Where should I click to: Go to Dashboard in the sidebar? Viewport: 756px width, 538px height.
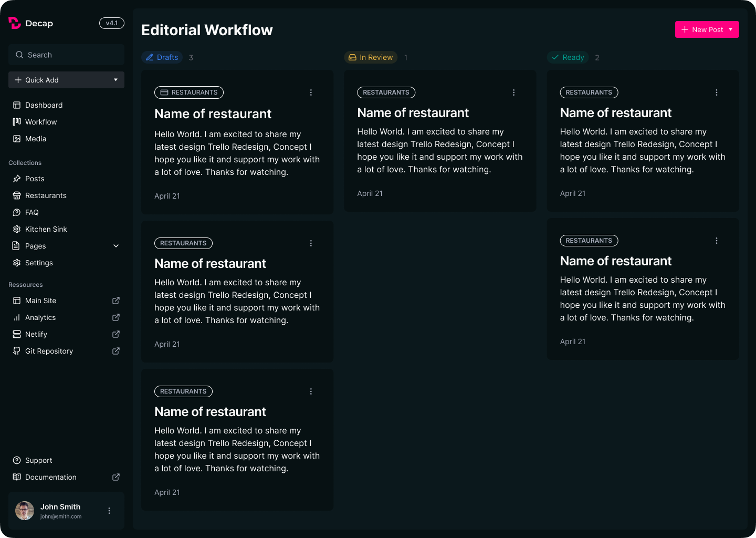(x=44, y=105)
